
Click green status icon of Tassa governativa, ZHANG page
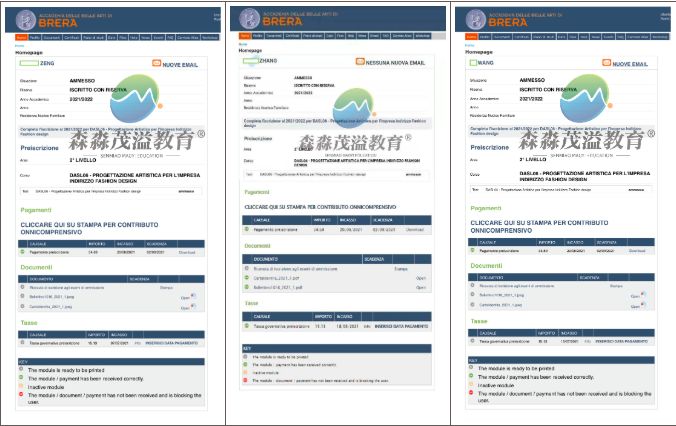247,326
